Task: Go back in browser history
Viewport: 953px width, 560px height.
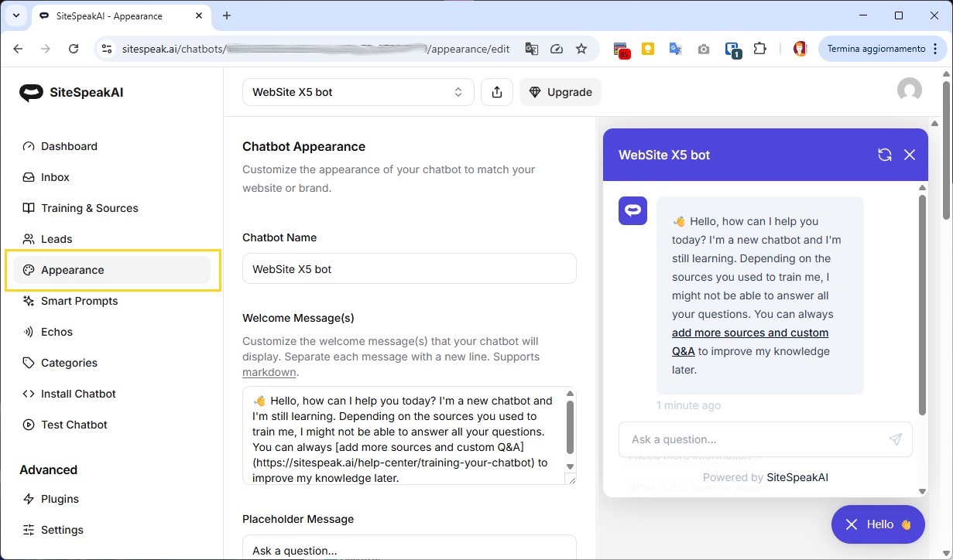Action: tap(18, 49)
